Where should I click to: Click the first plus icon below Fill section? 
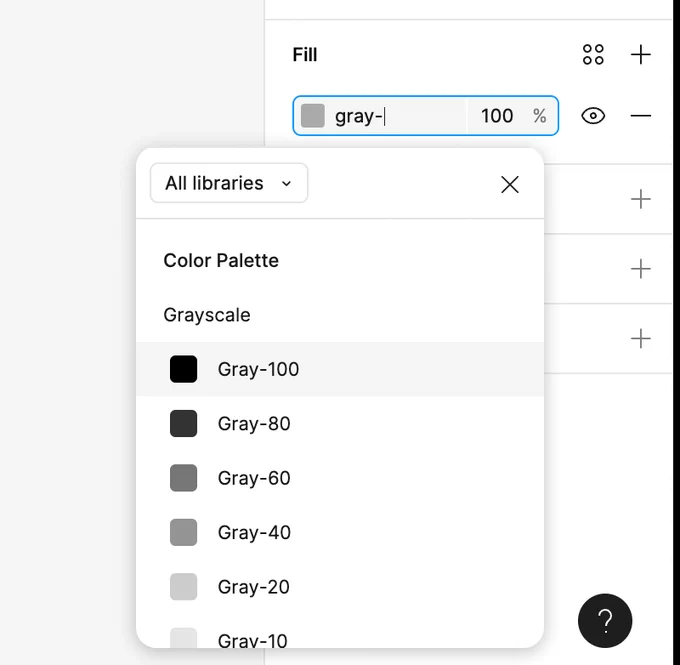641,199
